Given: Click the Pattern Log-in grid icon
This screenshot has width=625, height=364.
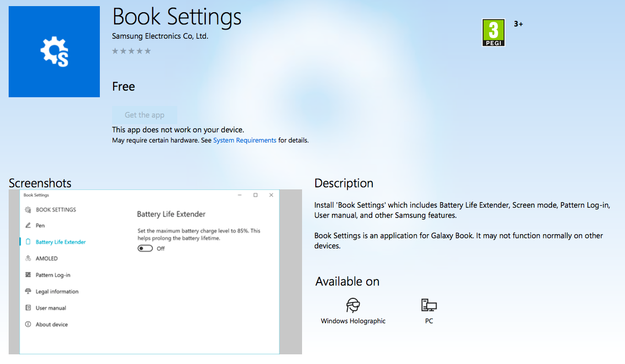Looking at the screenshot, I should [x=28, y=275].
